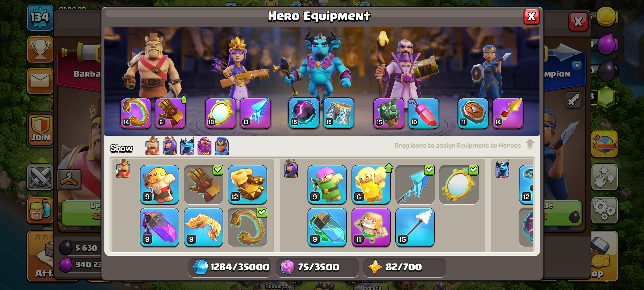Select the Giant Gauntlet level 14 equipped slot
This screenshot has width=644, height=290.
[x=136, y=113]
